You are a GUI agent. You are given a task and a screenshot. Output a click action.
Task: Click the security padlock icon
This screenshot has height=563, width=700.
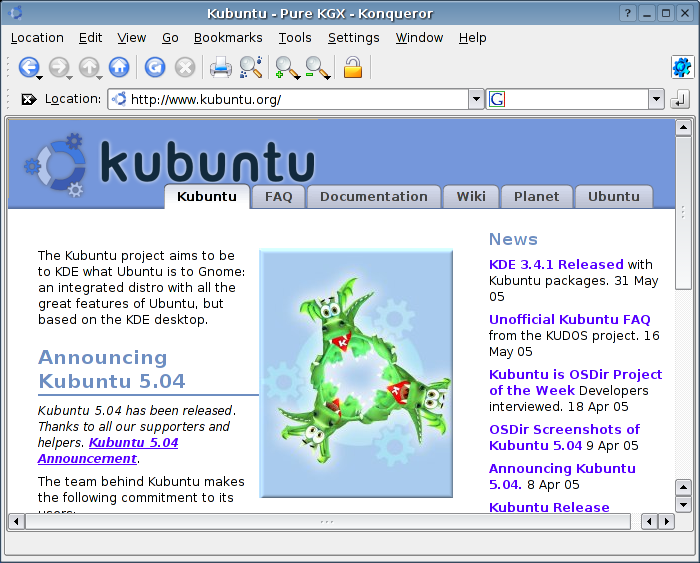(353, 67)
